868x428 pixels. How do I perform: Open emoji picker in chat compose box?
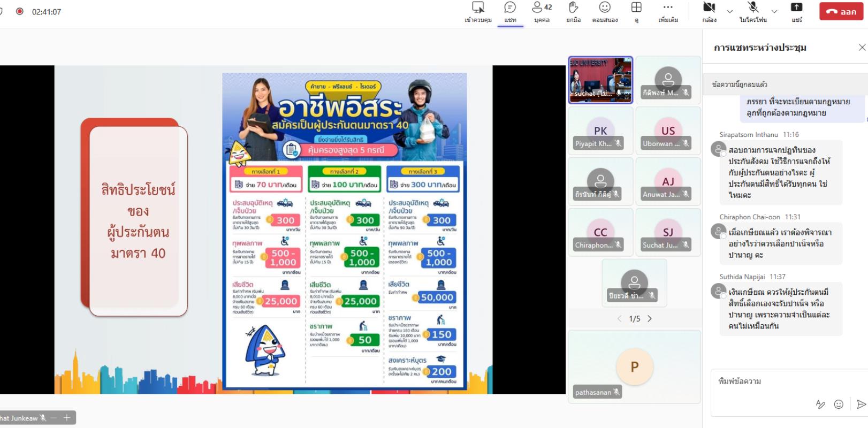coord(839,404)
